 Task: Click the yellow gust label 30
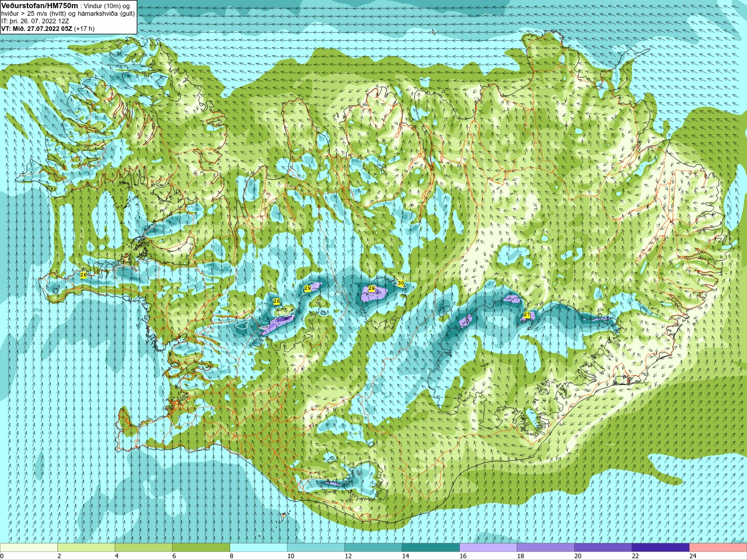(400, 283)
